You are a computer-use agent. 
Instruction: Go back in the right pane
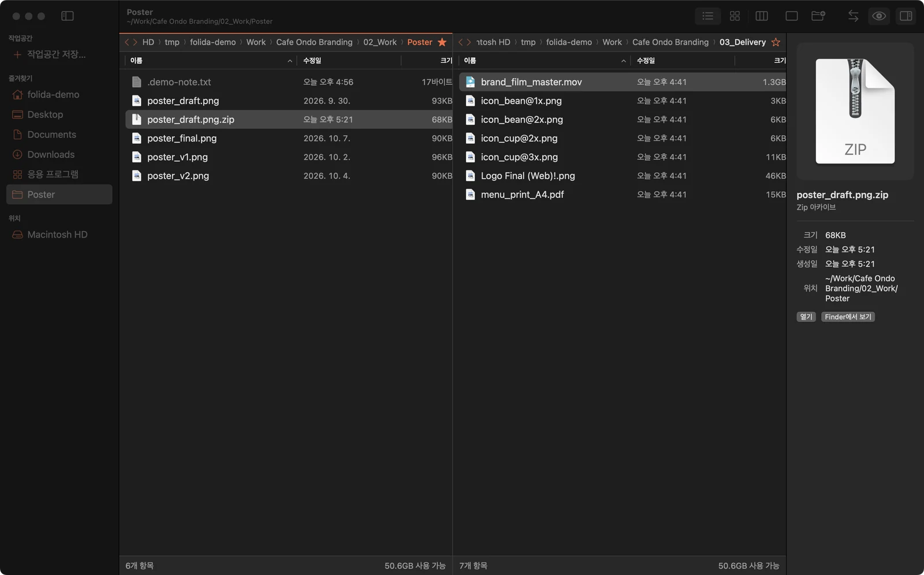tap(461, 42)
